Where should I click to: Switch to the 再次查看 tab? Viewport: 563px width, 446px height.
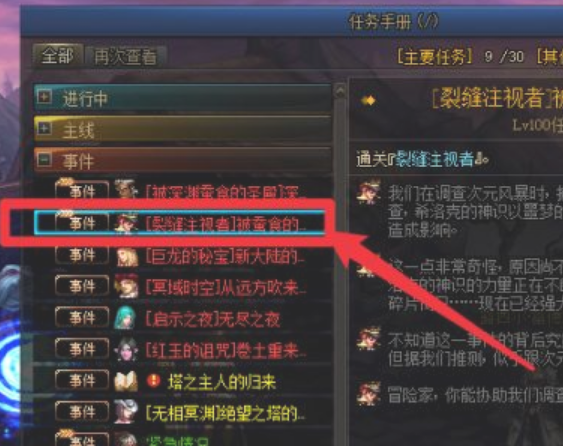(x=125, y=57)
